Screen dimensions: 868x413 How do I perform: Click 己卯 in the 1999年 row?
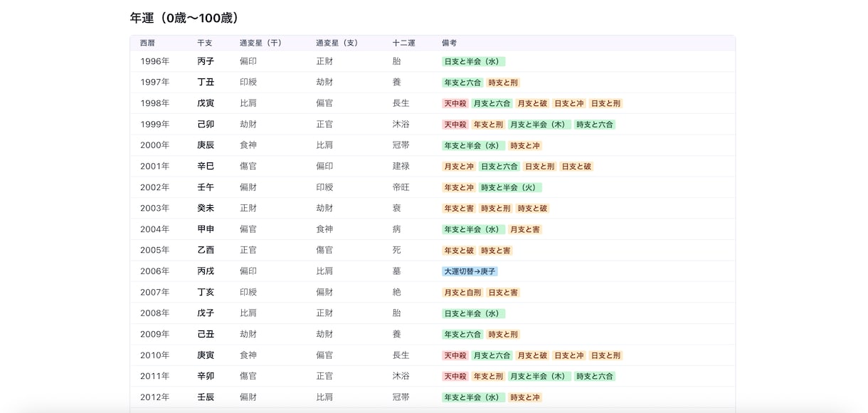tap(206, 124)
